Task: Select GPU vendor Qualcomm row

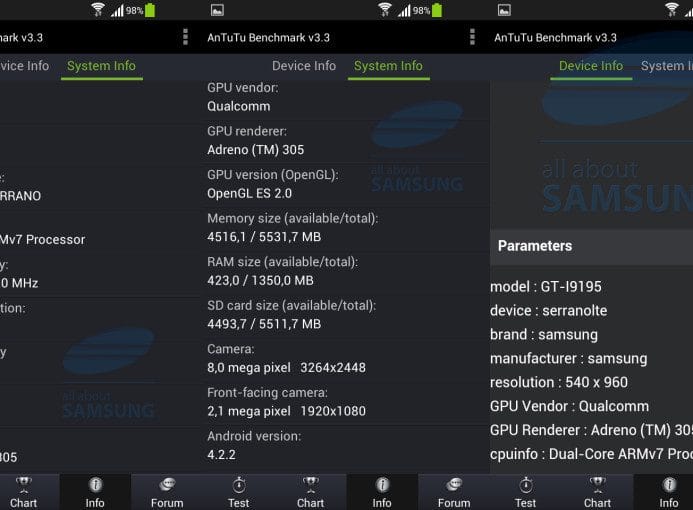Action: click(345, 97)
